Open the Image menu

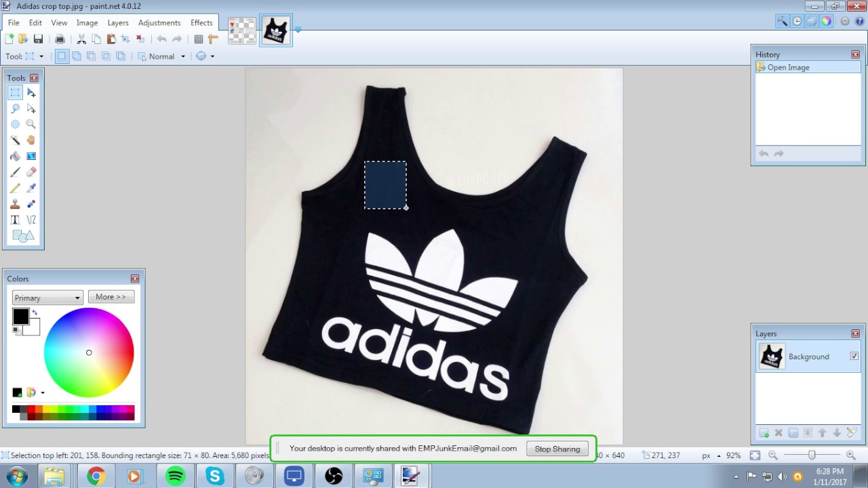87,22
